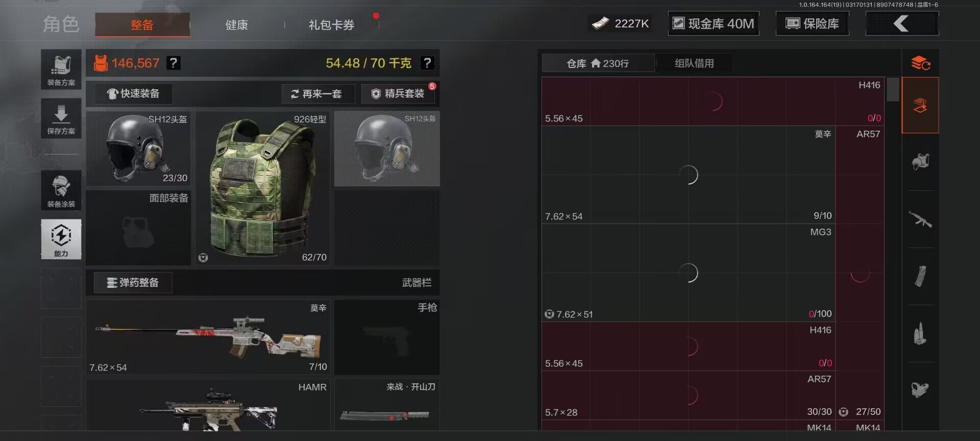This screenshot has width=980, height=441.
Task: Filter warehouse by rifle icon
Action: point(920,219)
